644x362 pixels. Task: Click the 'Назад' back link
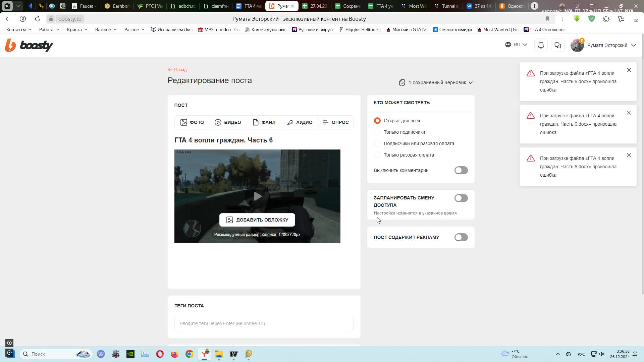pos(177,69)
